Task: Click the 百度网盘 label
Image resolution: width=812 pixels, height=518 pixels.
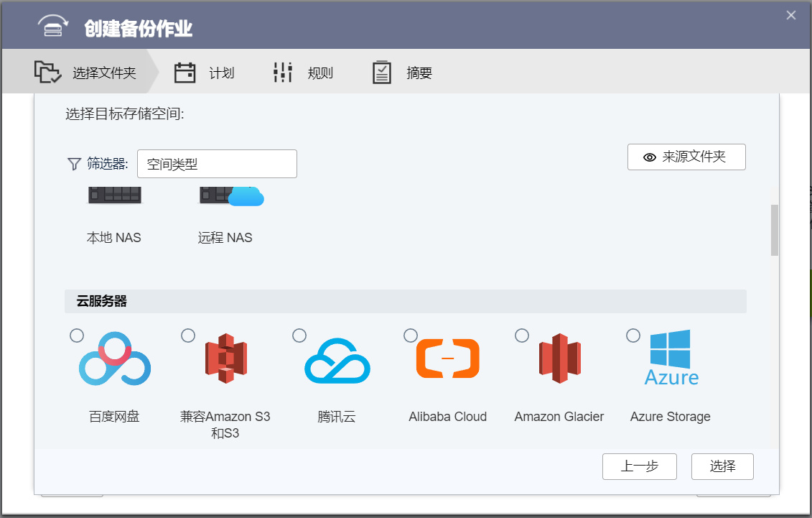Action: pyautogui.click(x=114, y=417)
